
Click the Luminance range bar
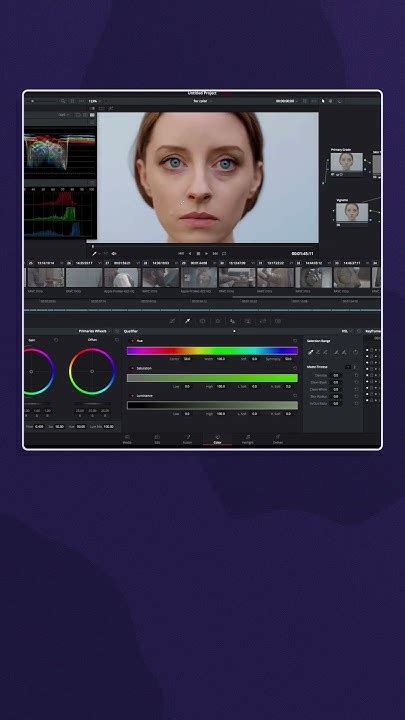212,405
